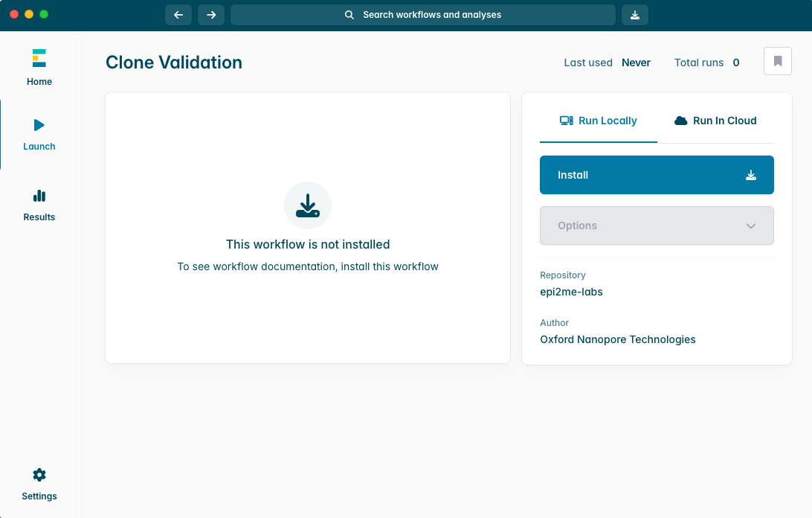Open Results from the sidebar

click(39, 205)
